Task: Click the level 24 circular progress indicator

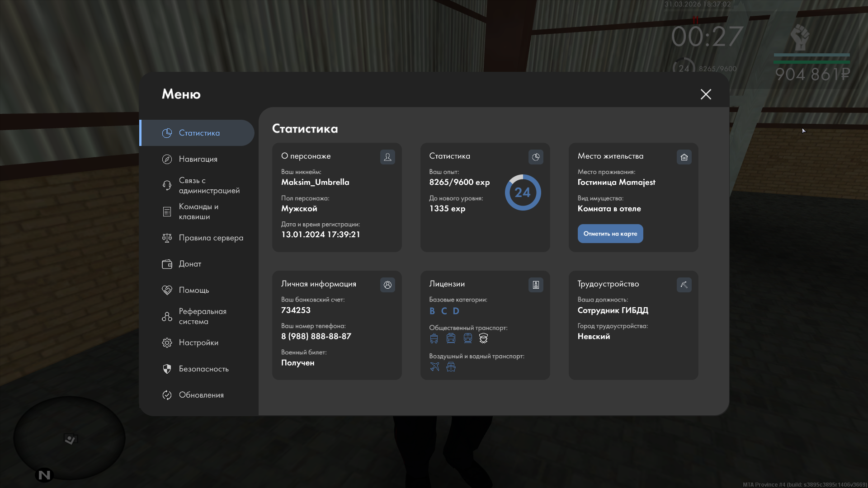Action: coord(523,192)
